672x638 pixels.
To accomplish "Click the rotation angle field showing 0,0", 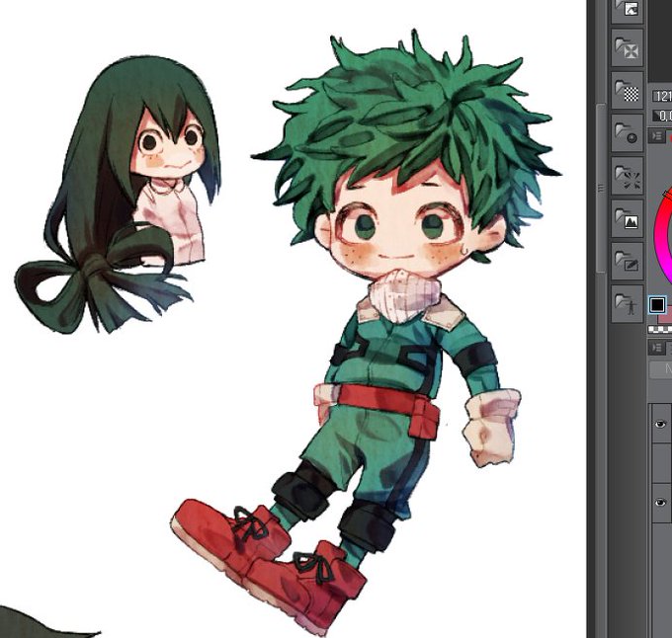I will pyautogui.click(x=662, y=116).
